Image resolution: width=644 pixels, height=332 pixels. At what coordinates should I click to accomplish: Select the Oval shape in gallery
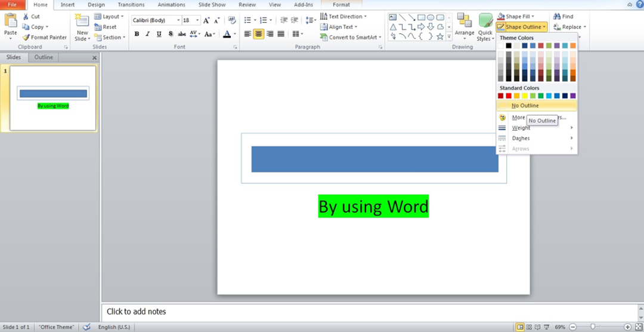pyautogui.click(x=431, y=17)
